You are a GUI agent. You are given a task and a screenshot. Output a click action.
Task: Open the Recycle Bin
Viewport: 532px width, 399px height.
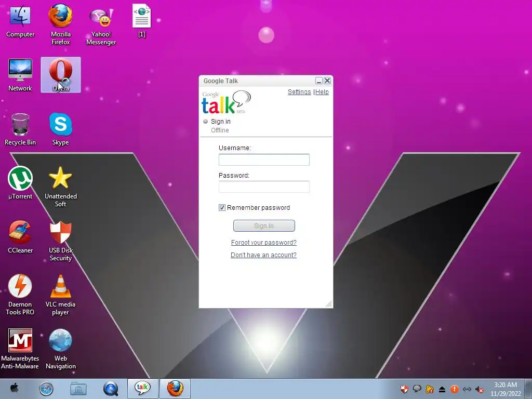pos(20,129)
